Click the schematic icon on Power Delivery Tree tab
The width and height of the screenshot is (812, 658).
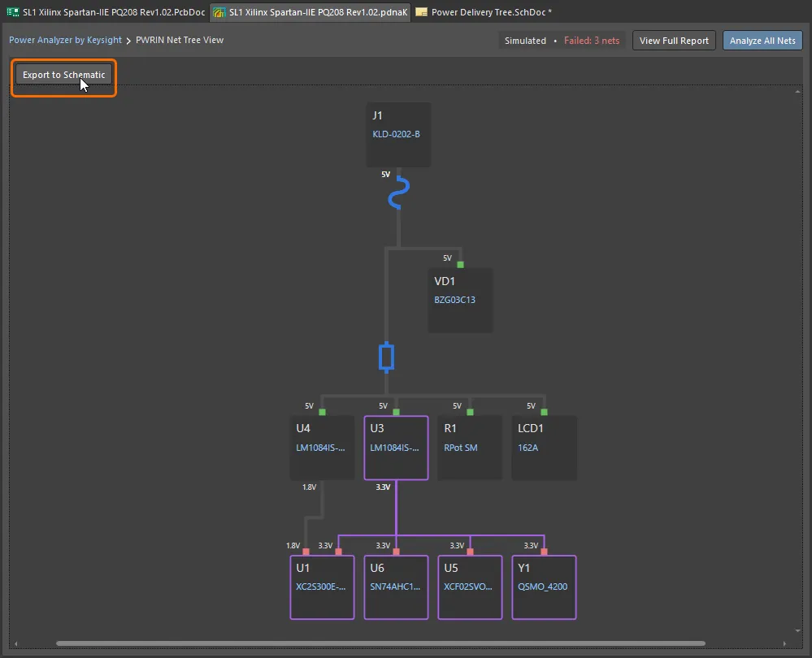click(422, 12)
